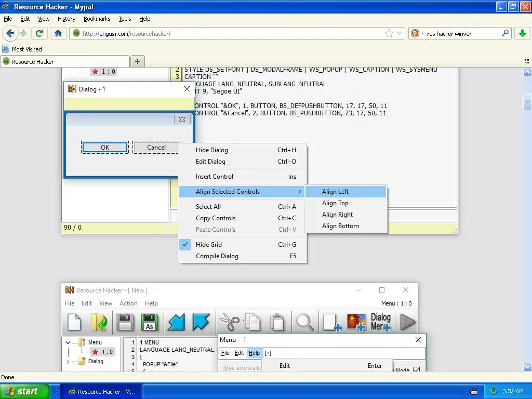
Task: Close the Menu - 1 preview window
Action: pos(418,340)
